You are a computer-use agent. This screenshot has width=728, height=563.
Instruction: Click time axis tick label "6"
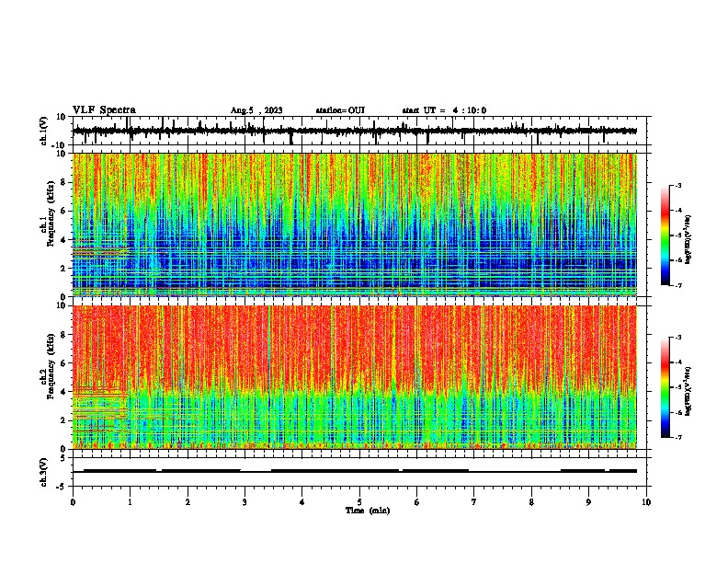pos(417,502)
